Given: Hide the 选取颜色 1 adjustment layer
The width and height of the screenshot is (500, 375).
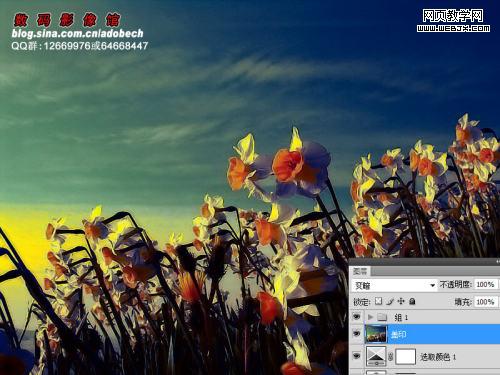Looking at the screenshot, I should coord(356,356).
